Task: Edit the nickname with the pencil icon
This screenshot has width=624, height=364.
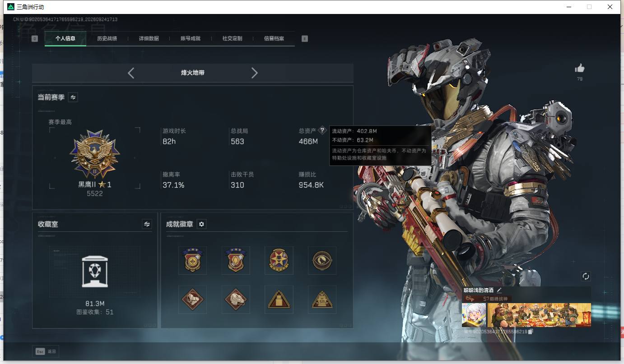Action: (499, 290)
